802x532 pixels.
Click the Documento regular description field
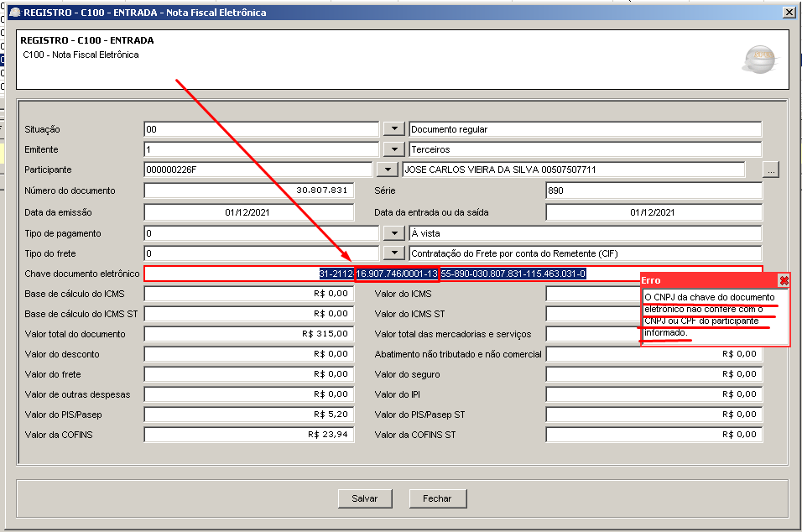[x=585, y=129]
